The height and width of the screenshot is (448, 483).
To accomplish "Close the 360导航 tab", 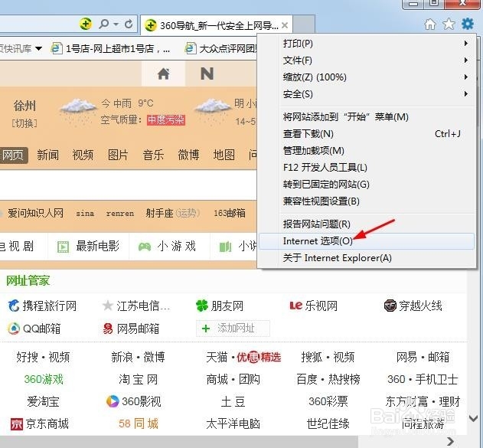I will click(x=285, y=25).
